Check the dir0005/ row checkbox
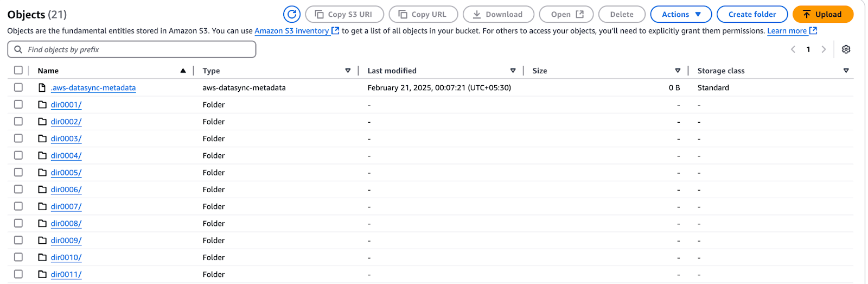This screenshot has height=284, width=868. [18, 172]
